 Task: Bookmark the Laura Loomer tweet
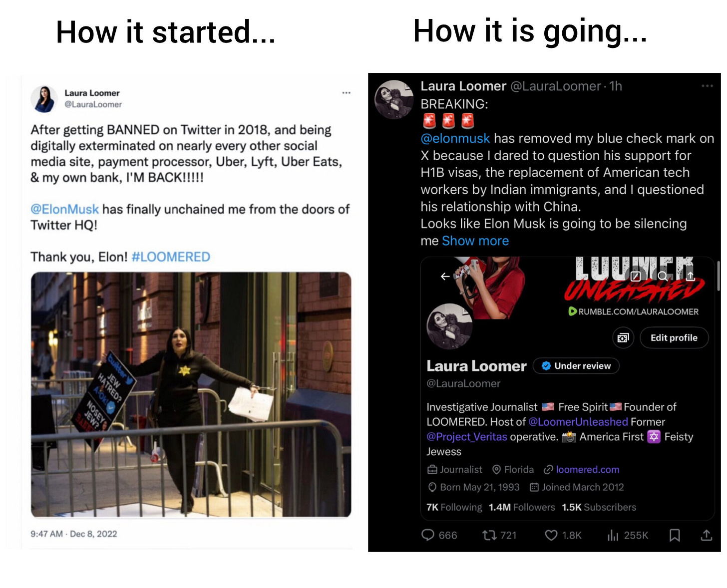tap(675, 535)
